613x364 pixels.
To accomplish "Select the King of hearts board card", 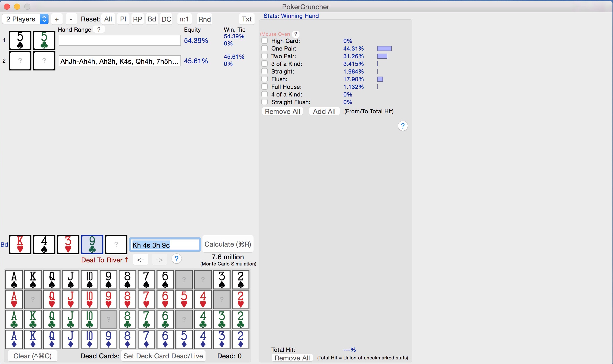I will click(20, 245).
